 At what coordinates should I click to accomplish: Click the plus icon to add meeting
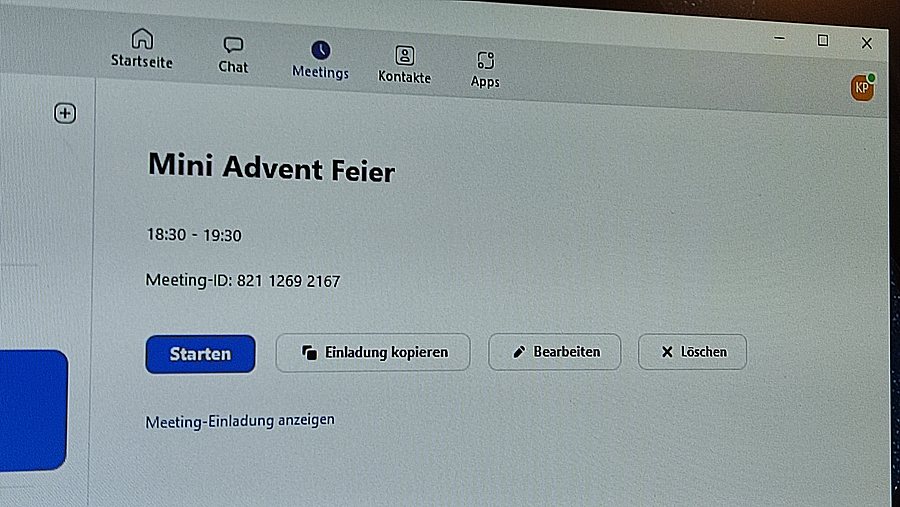click(x=65, y=113)
